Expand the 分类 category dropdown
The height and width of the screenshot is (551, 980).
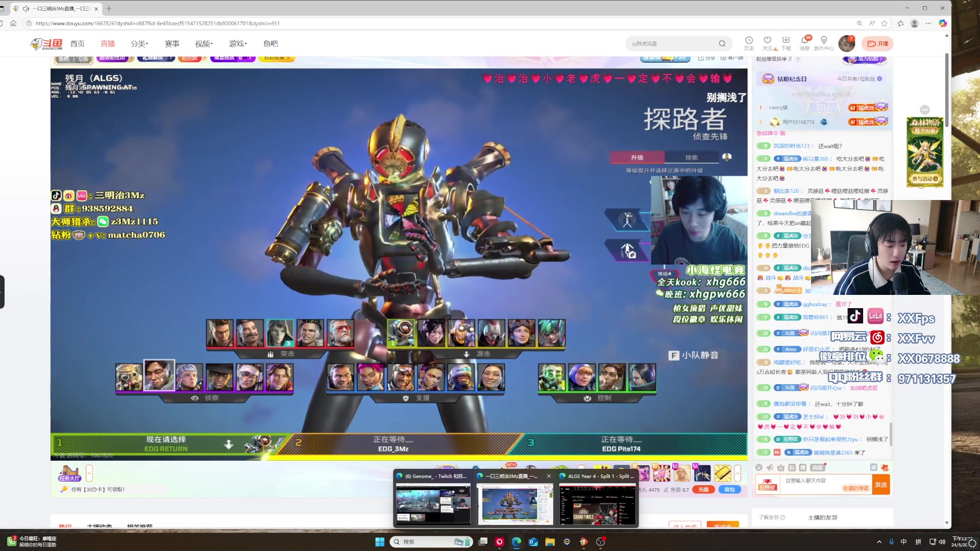pos(139,44)
